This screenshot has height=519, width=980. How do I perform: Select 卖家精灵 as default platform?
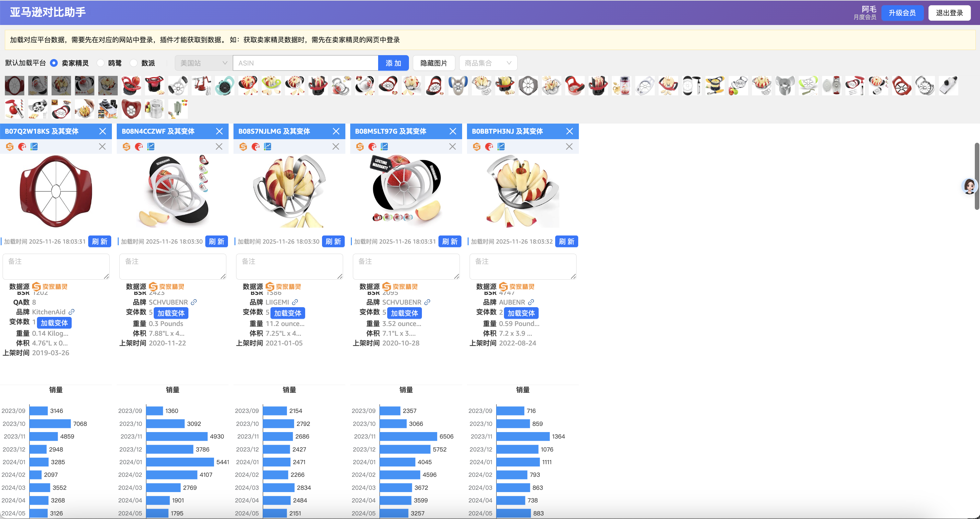54,63
